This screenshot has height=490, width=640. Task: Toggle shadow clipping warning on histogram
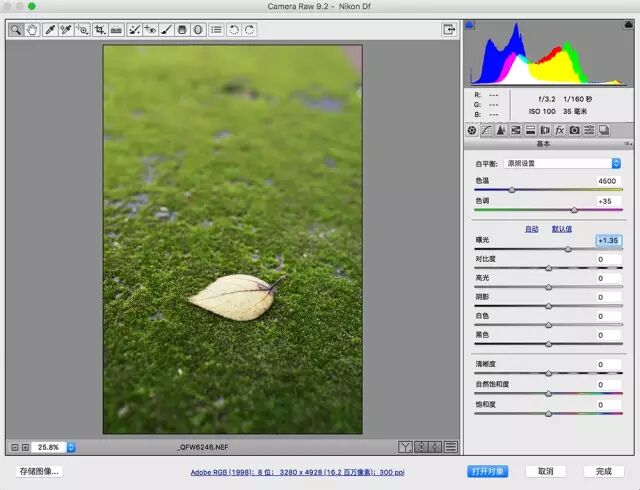tap(470, 25)
